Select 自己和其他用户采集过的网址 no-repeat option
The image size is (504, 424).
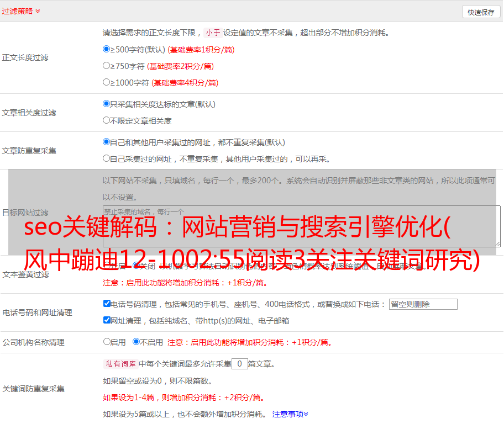tap(107, 142)
